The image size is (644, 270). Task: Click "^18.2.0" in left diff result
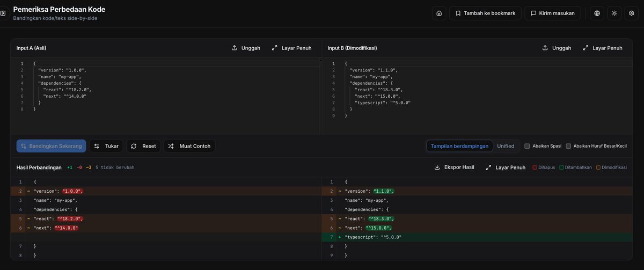(x=70, y=218)
